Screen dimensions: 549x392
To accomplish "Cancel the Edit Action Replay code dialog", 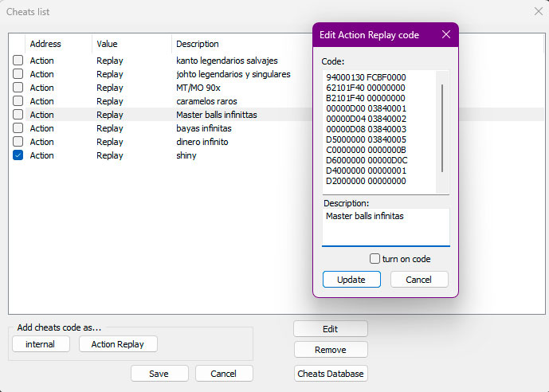I will click(x=418, y=280).
